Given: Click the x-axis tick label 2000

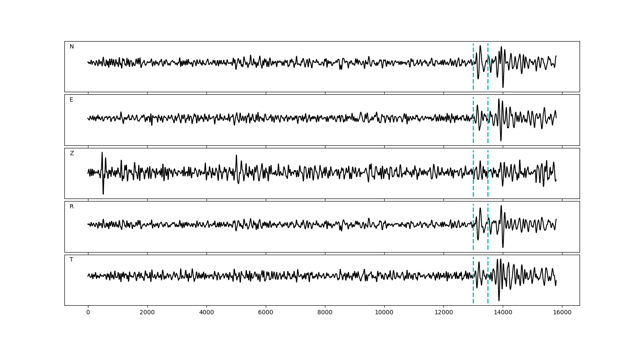Looking at the screenshot, I should click(147, 313).
